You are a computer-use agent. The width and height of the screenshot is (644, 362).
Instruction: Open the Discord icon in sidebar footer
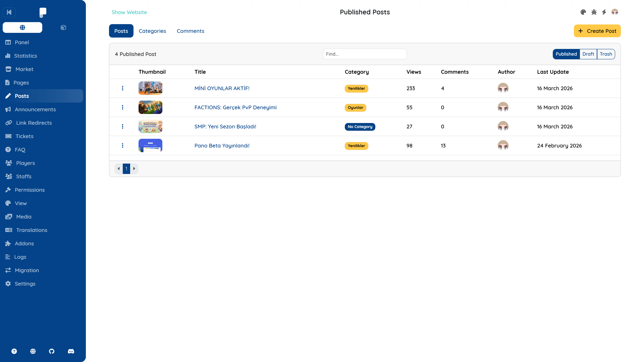coord(71,351)
